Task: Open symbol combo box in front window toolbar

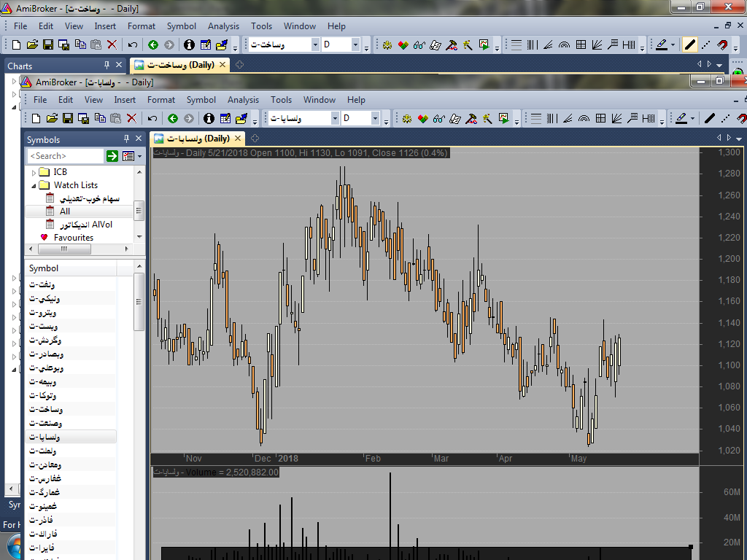Action: pos(303,118)
